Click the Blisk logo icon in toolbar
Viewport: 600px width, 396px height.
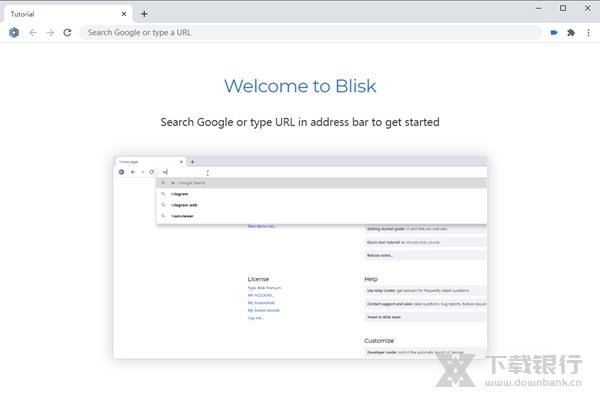(14, 33)
